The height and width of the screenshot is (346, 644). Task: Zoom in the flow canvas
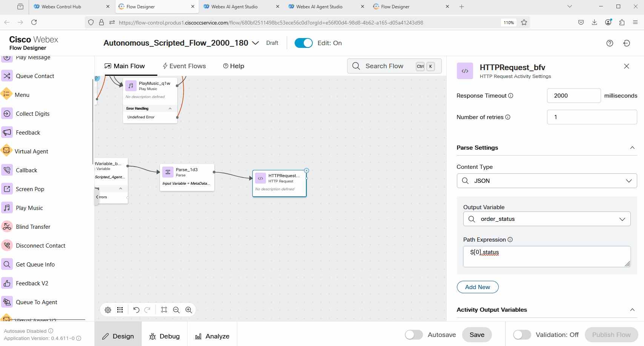click(x=189, y=310)
